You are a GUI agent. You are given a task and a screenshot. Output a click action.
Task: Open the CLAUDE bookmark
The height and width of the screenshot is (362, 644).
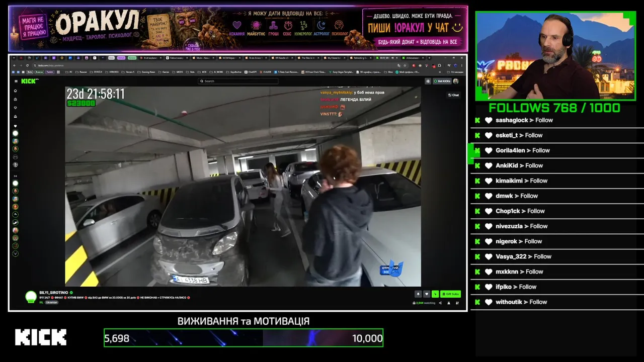pyautogui.click(x=266, y=72)
